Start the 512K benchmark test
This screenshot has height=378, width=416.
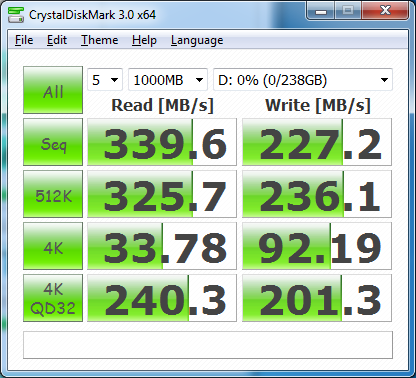tap(53, 194)
